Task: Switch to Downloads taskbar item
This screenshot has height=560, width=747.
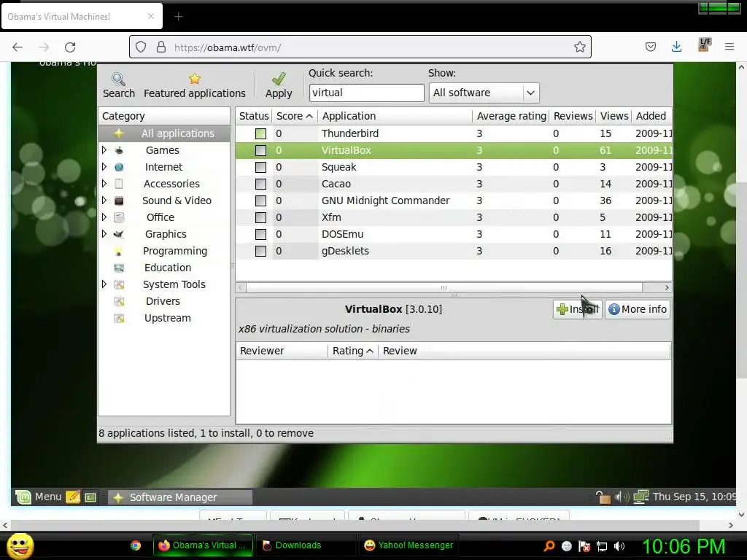Action: coord(306,545)
